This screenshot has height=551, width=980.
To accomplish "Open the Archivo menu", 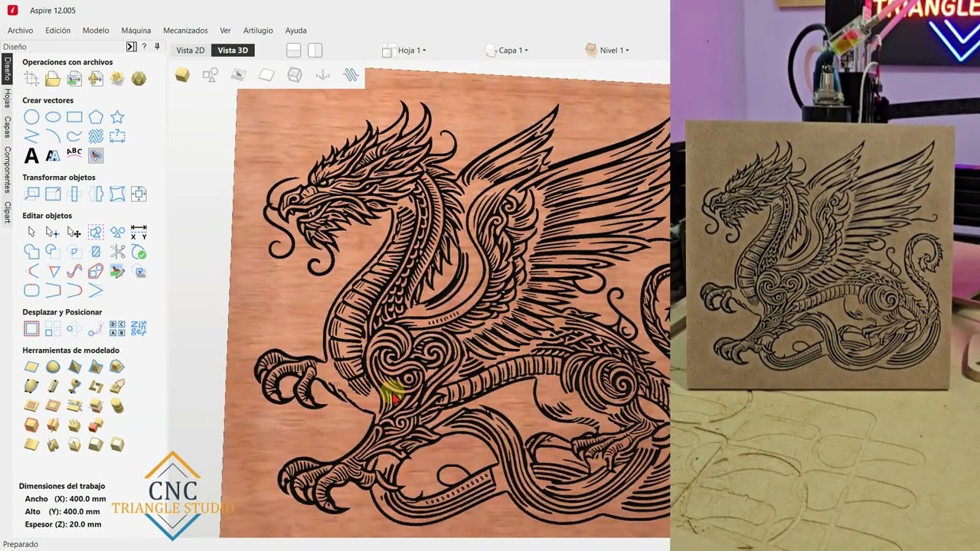I will point(20,31).
